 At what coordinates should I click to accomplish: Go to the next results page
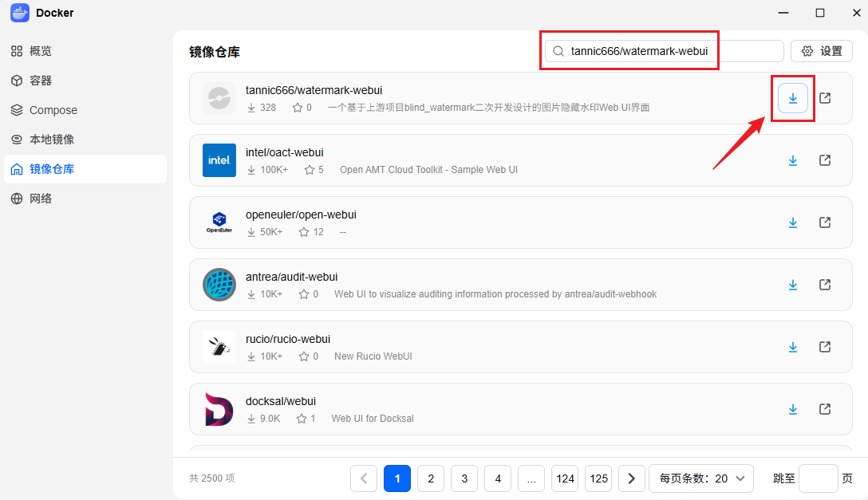(632, 478)
